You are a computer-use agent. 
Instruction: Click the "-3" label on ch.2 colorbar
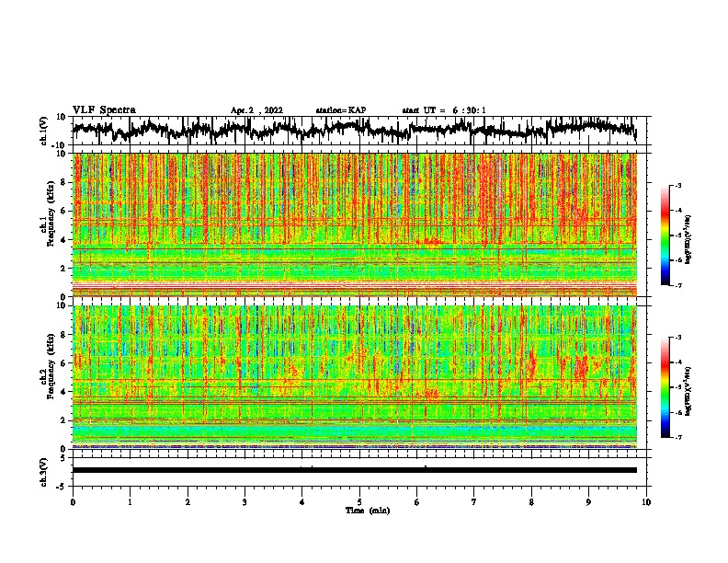677,338
